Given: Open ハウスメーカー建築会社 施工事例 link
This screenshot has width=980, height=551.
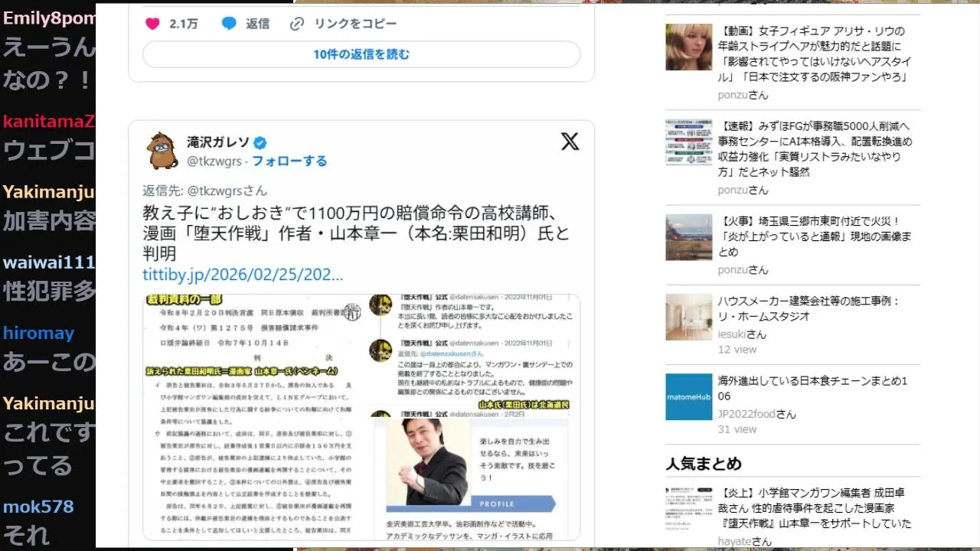Looking at the screenshot, I should tap(808, 308).
